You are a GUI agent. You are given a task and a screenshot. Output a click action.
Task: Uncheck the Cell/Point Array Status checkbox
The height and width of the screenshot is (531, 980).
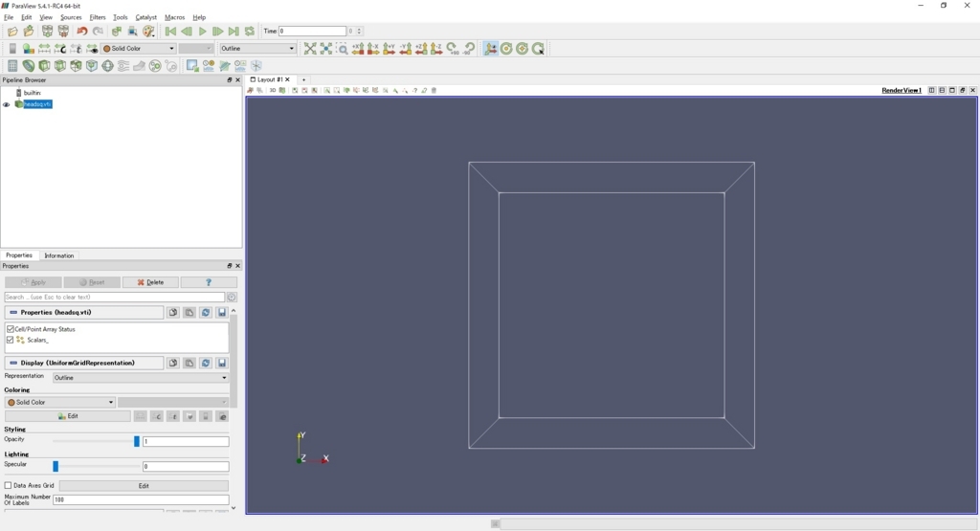coord(10,328)
